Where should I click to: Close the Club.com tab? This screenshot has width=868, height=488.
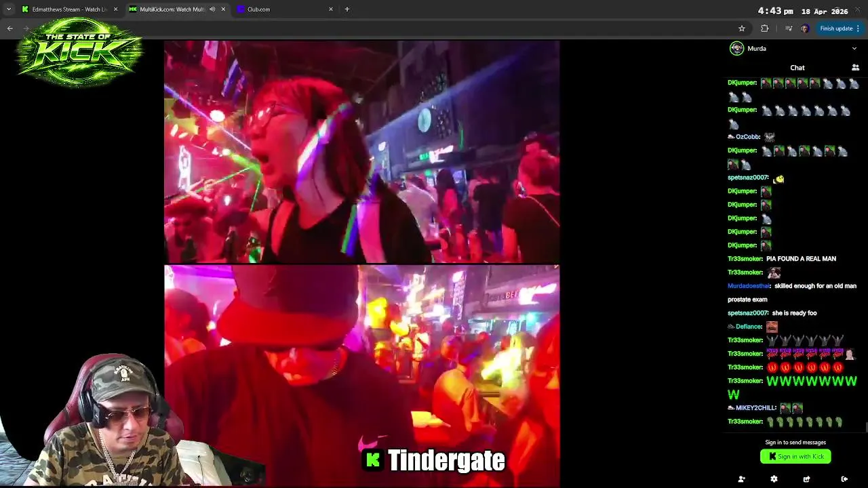(331, 9)
